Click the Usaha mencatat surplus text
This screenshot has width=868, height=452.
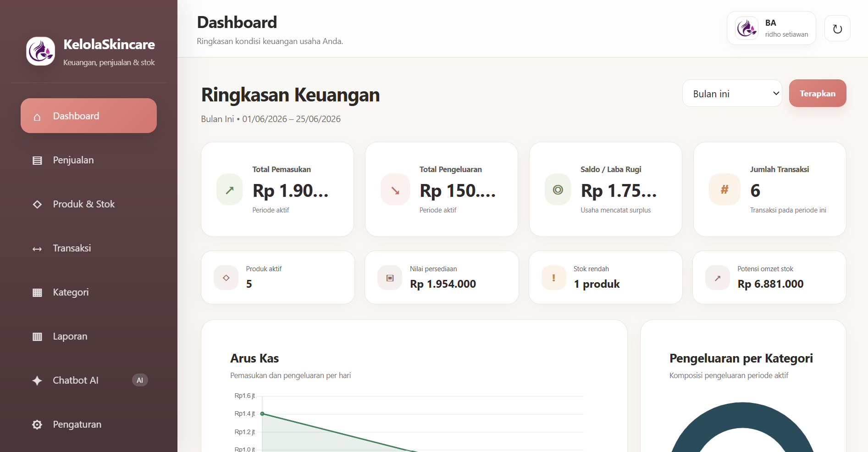coord(616,210)
